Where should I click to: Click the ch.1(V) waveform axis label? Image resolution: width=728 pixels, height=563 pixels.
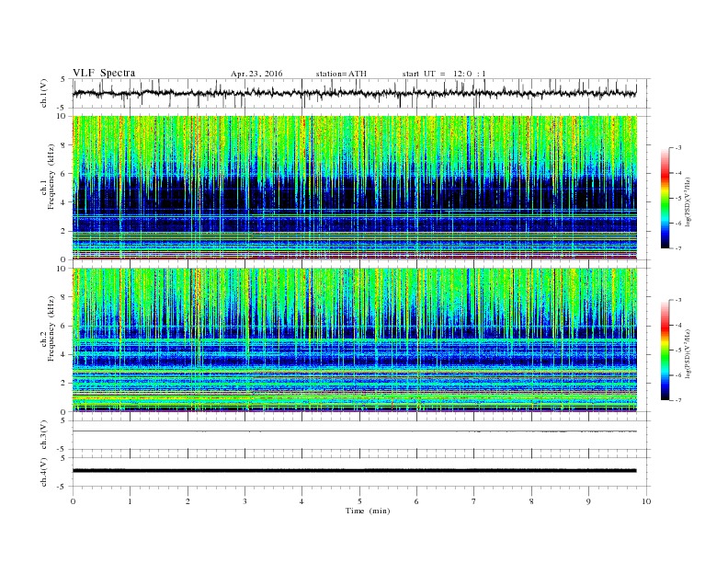[44, 93]
